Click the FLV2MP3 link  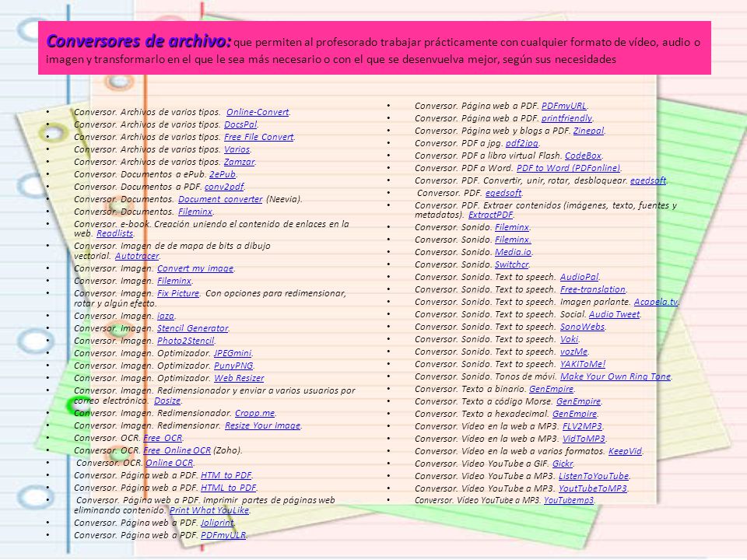coord(582,426)
